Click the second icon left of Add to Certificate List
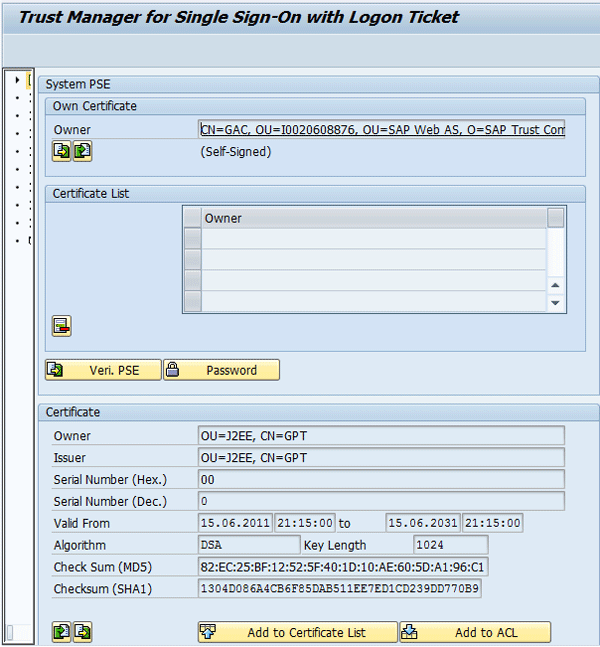600x647 pixels. point(82,631)
